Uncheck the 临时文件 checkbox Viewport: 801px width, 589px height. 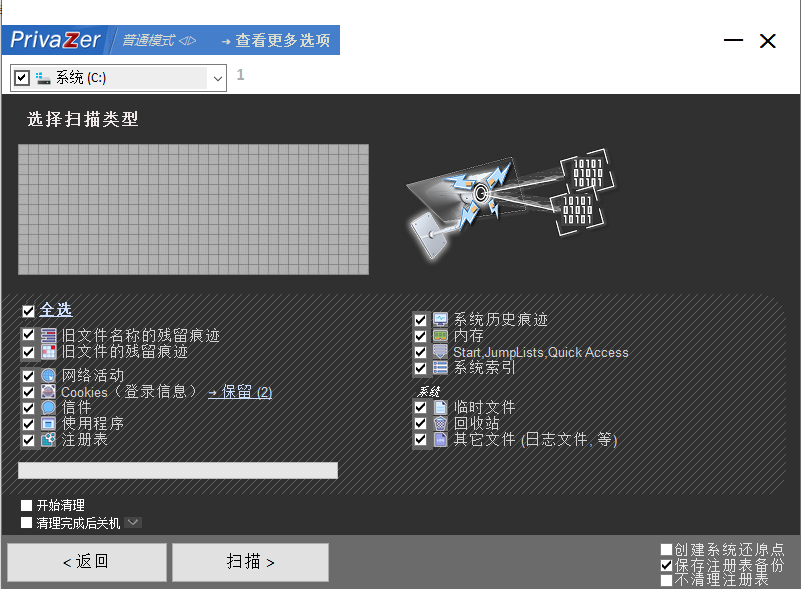tap(420, 408)
